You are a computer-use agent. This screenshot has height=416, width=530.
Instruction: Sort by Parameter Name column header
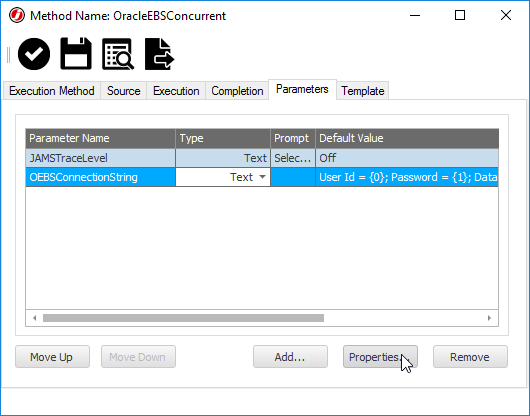coord(100,138)
